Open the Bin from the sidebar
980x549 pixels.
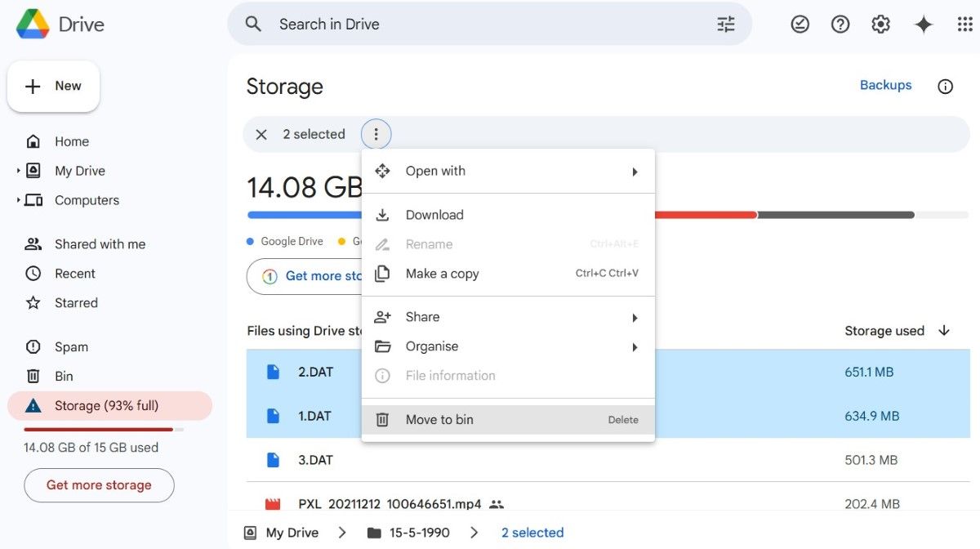click(x=65, y=376)
